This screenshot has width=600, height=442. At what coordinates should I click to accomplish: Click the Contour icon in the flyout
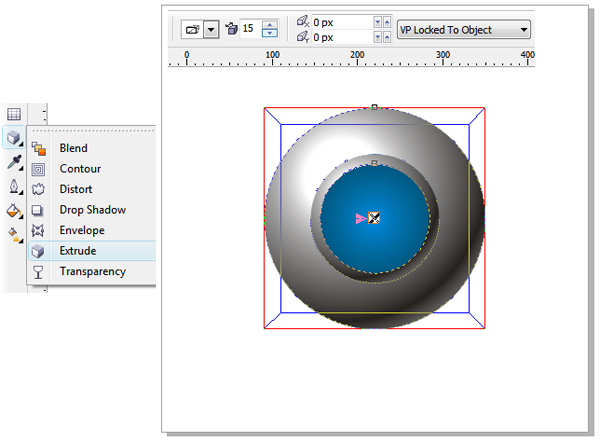(x=38, y=169)
